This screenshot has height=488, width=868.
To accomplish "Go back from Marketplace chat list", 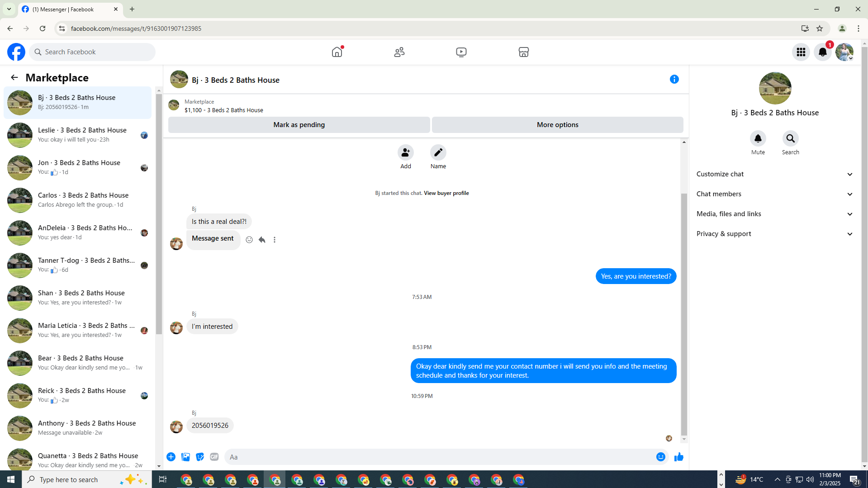I will click(x=14, y=78).
